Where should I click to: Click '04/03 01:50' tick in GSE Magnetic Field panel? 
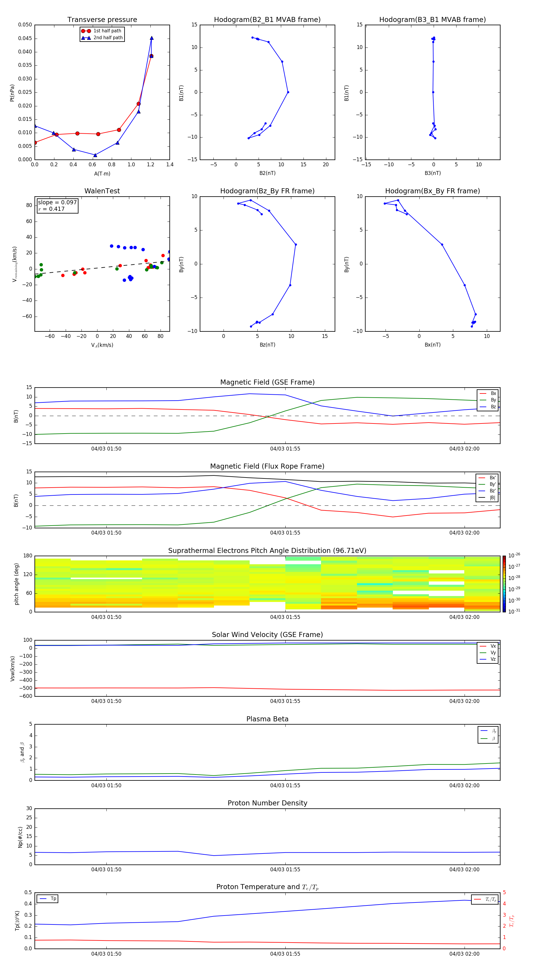tap(106, 448)
